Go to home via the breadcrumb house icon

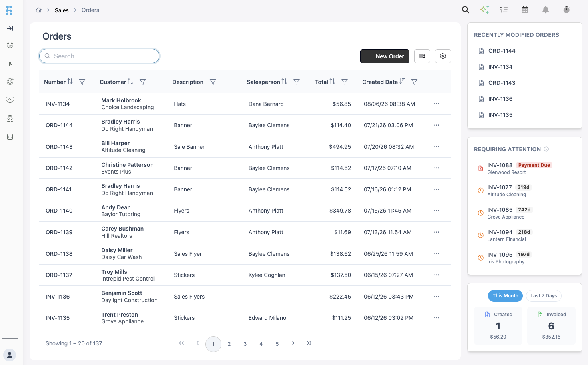(39, 10)
